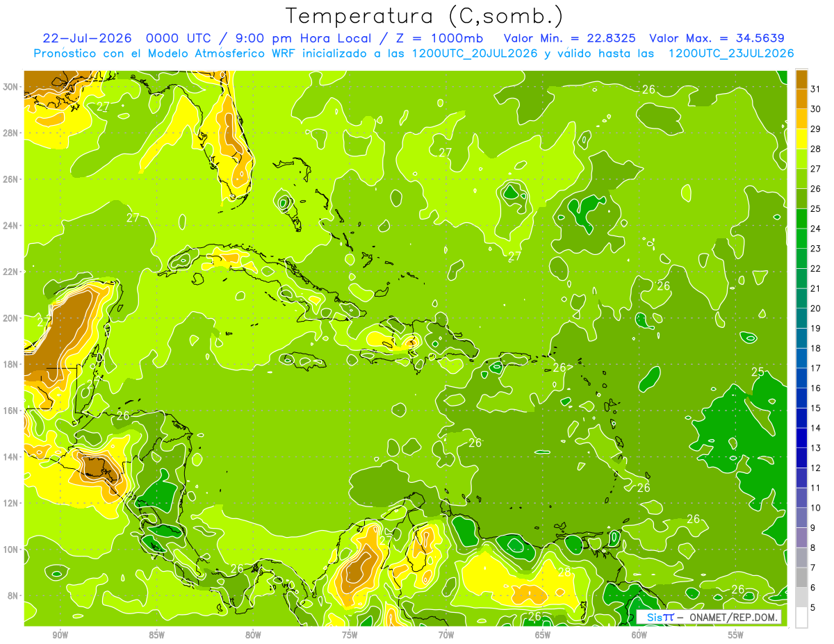Click the "12N" latitude axis label
The image size is (834, 644).
[x=11, y=503]
